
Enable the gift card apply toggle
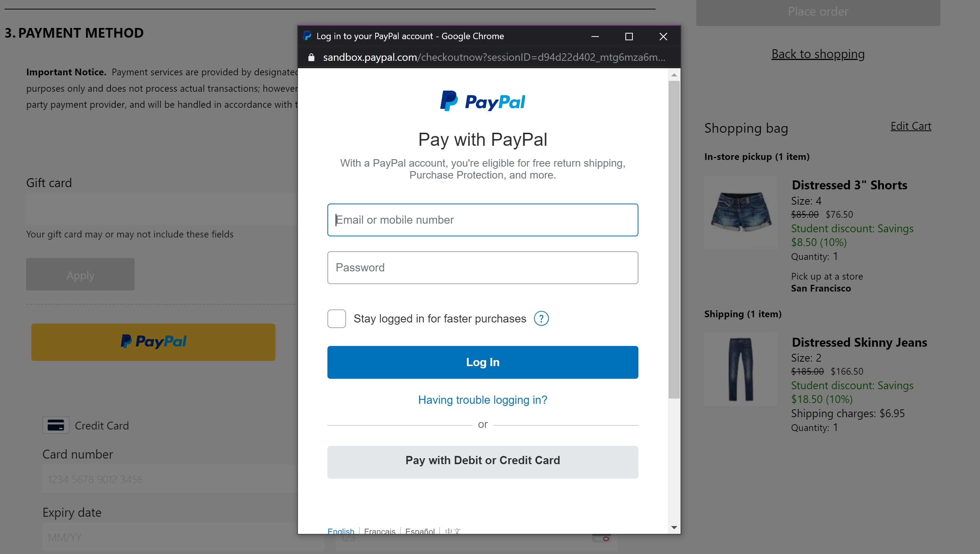[81, 275]
